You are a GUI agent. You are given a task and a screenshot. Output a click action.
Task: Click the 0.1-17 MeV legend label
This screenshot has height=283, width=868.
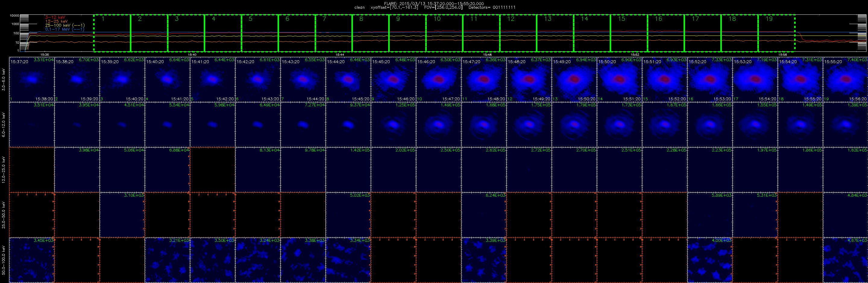click(65, 29)
